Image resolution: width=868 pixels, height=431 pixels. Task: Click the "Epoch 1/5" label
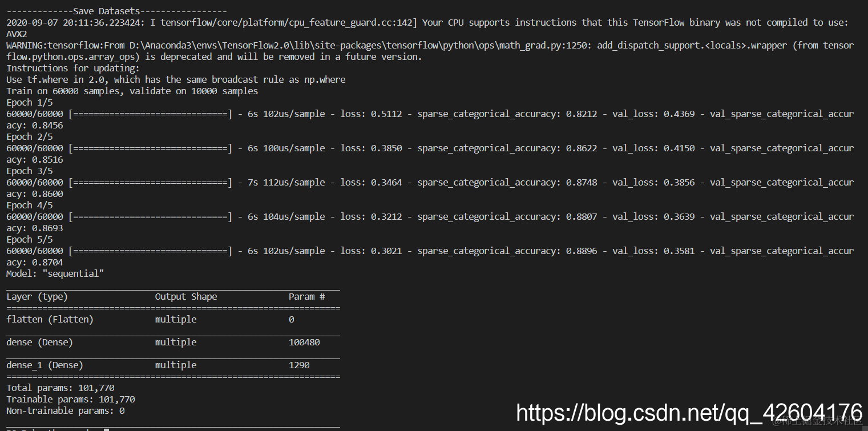[x=30, y=103]
